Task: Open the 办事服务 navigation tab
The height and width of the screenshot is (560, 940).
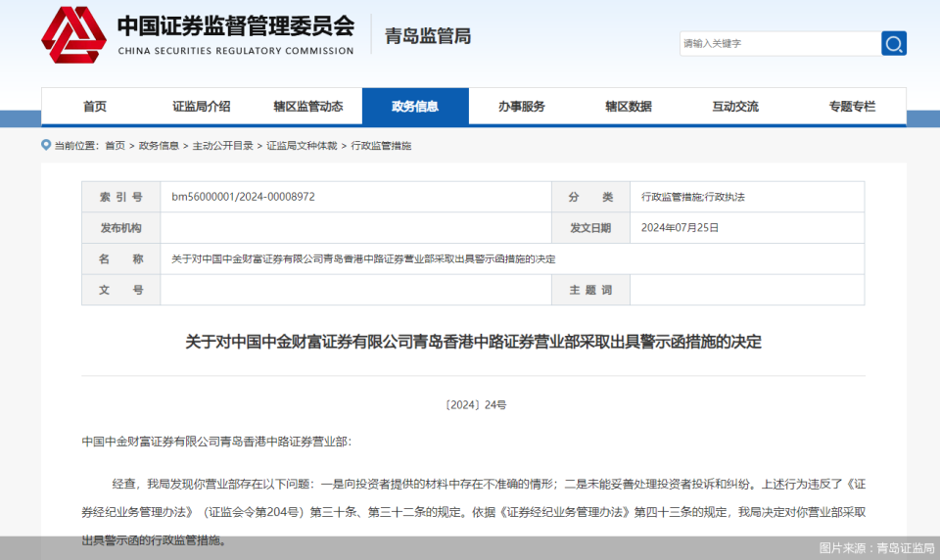Action: [522, 107]
